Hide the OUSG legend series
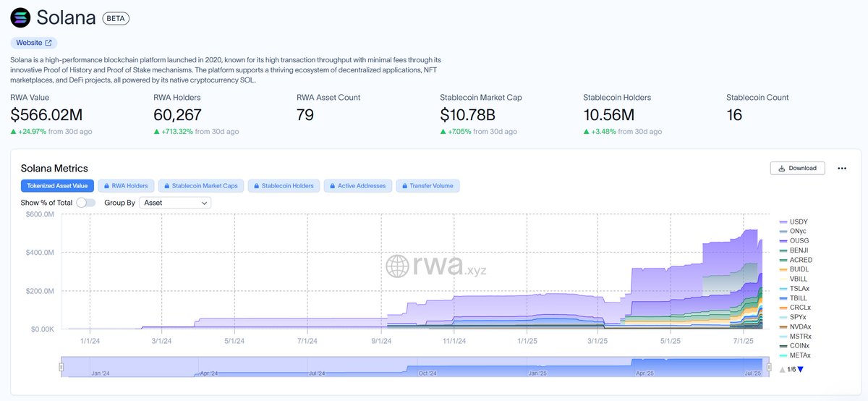868x401 pixels. tap(793, 240)
